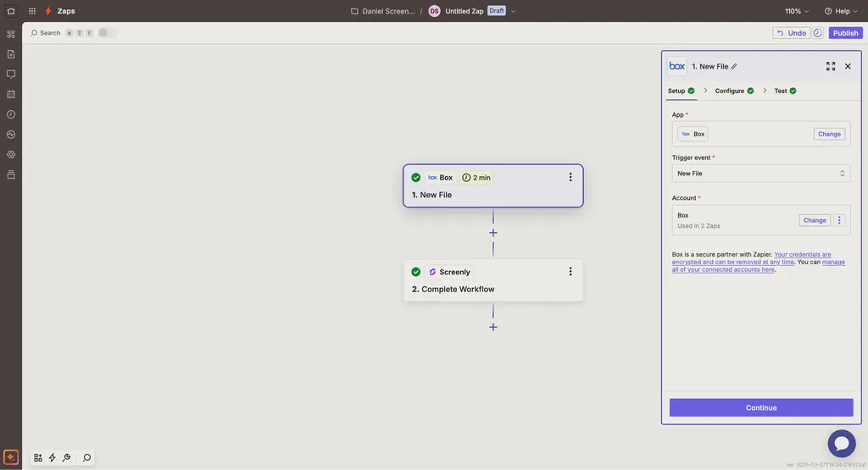The width and height of the screenshot is (868, 470).
Task: Add step between Box and Screenly
Action: coord(493,233)
